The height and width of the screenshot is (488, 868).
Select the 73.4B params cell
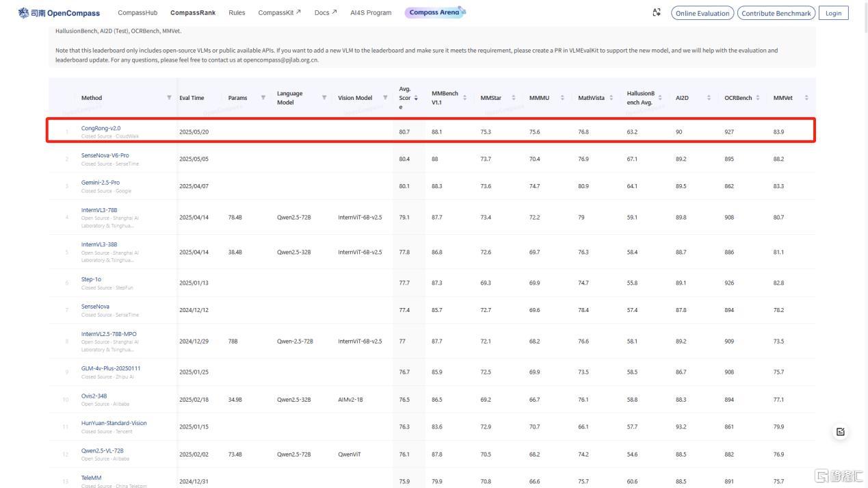click(x=235, y=454)
